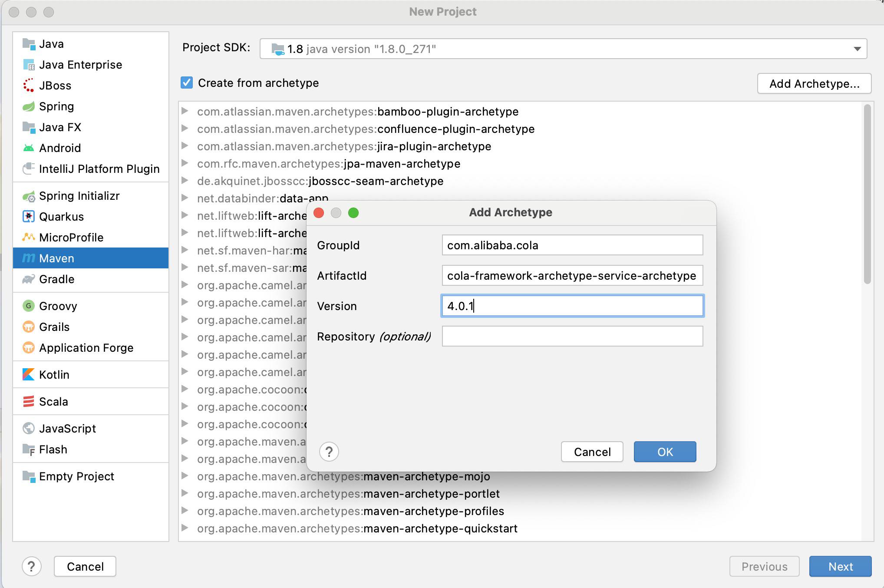Viewport: 884px width, 588px height.
Task: Select the Groovy G icon
Action: point(29,306)
